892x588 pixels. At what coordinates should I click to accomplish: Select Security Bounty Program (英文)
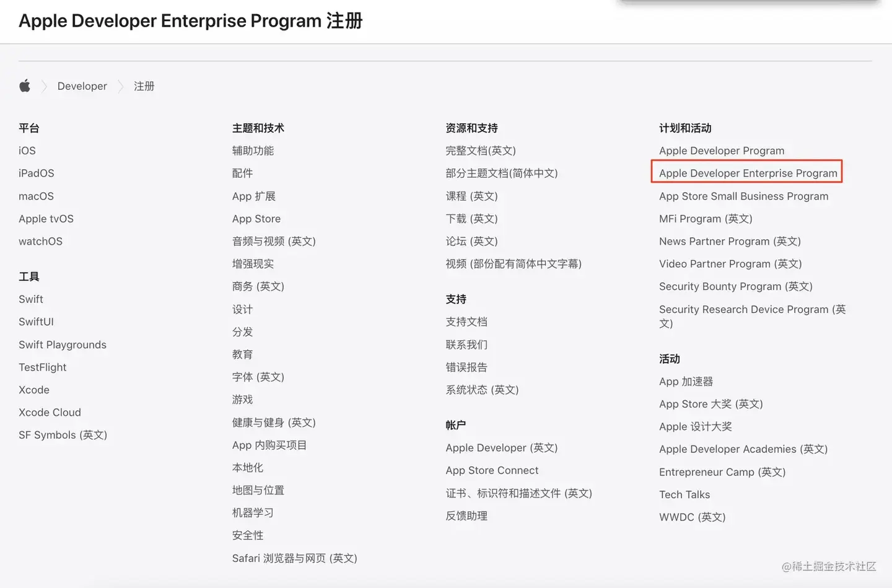735,286
